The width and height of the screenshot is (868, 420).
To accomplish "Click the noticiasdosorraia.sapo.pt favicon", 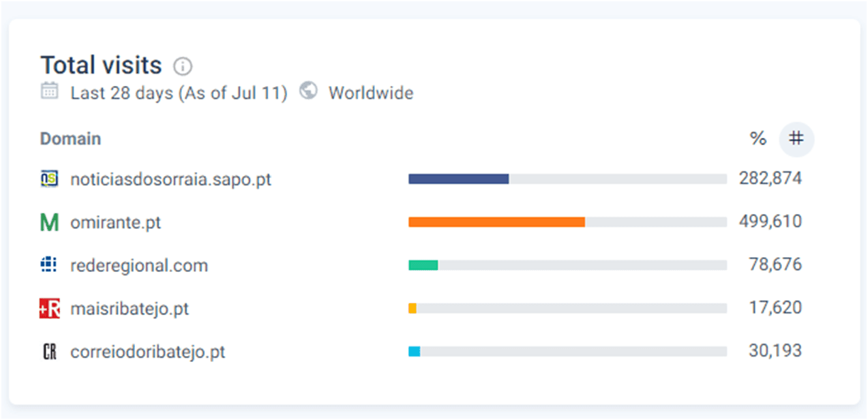I will pos(49,179).
